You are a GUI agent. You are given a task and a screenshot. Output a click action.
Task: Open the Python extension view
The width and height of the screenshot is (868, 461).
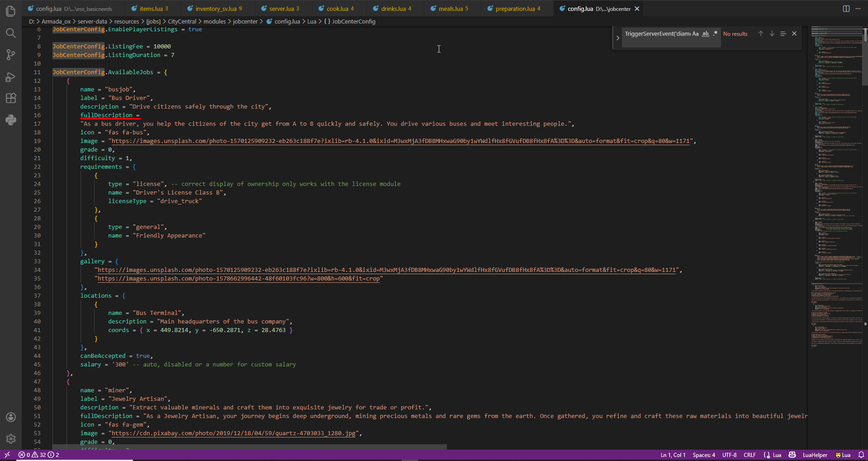11,120
